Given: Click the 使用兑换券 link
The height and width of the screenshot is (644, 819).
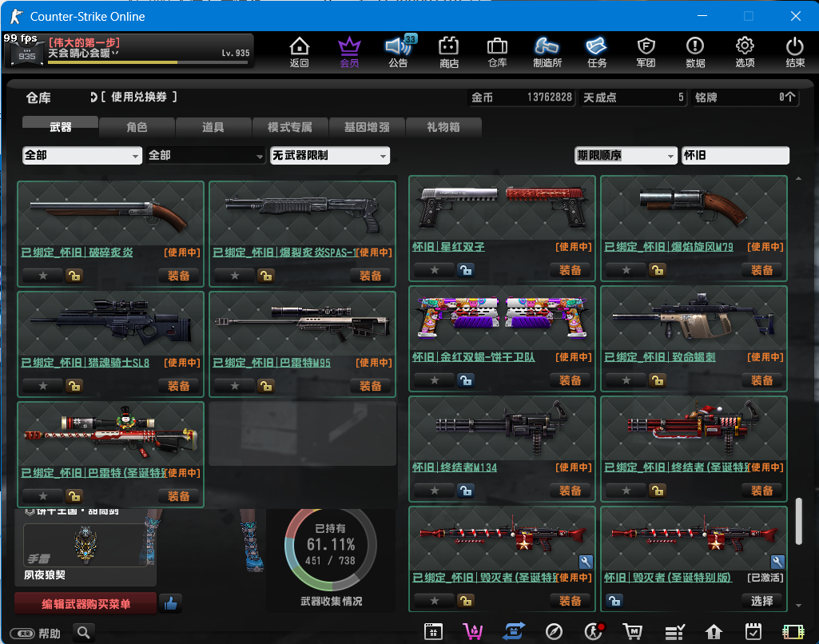Looking at the screenshot, I should click(138, 97).
